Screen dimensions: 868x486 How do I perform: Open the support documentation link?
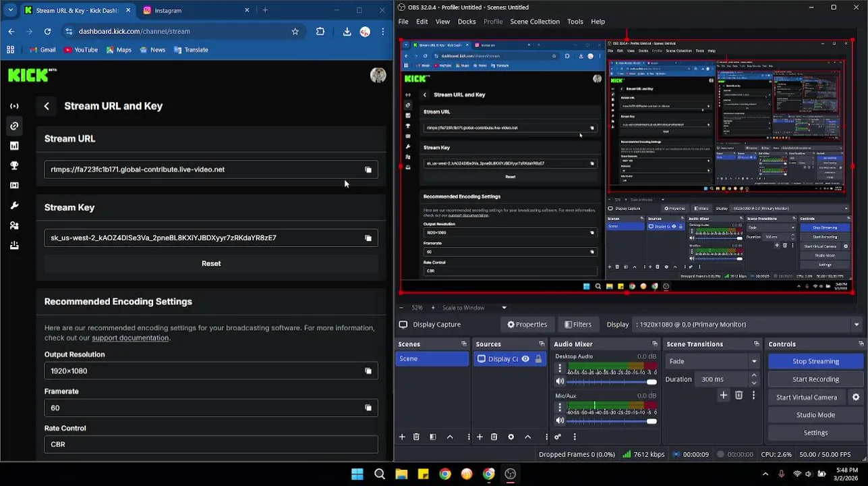tap(130, 338)
